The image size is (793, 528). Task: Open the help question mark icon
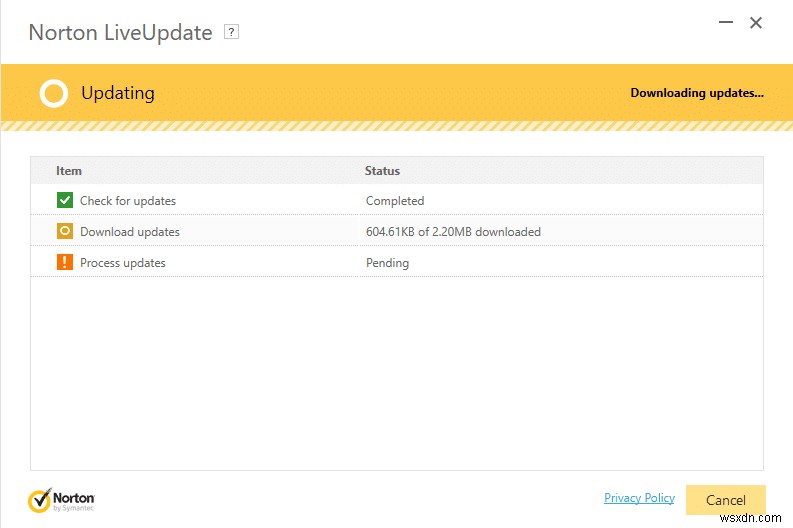[231, 32]
